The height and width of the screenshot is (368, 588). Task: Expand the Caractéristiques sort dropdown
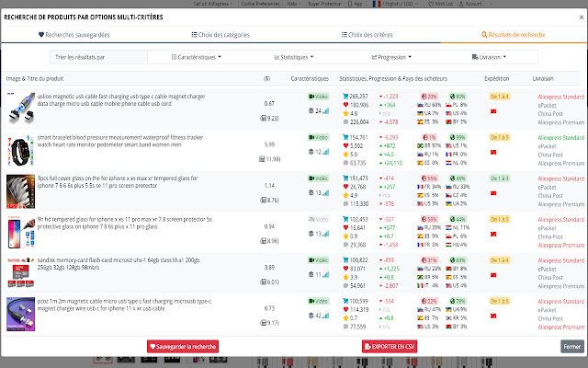pos(198,57)
